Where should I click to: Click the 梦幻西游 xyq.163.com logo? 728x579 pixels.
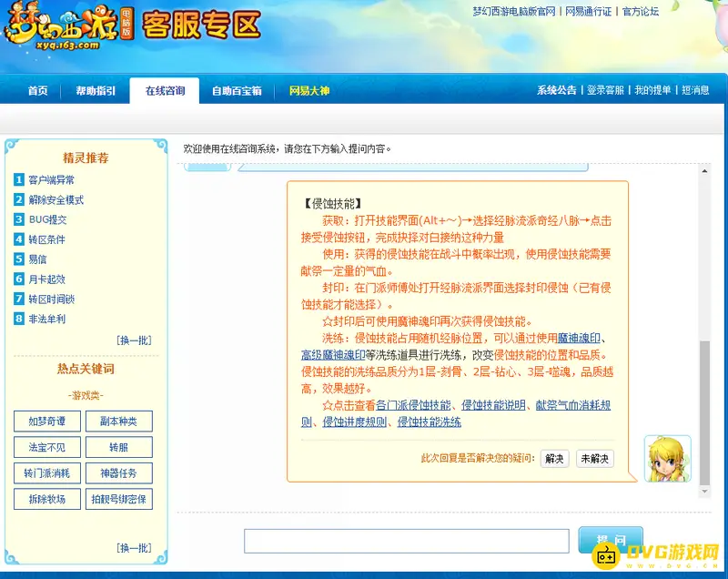click(x=69, y=27)
